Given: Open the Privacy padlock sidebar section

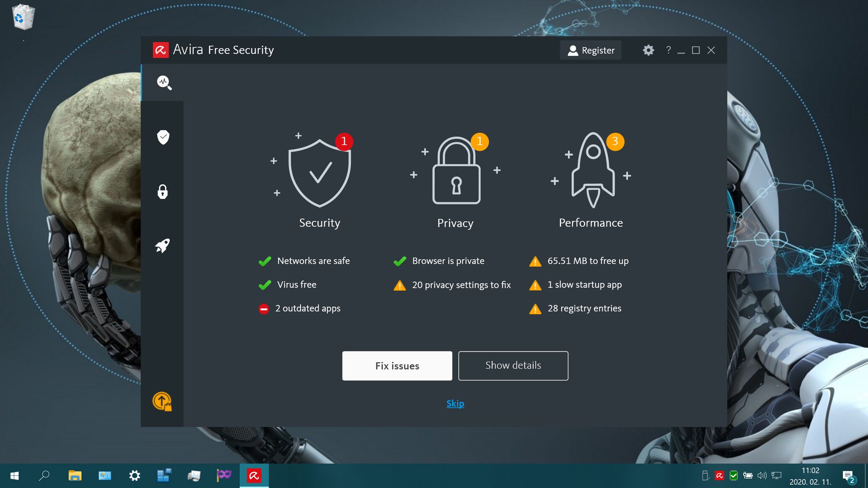Looking at the screenshot, I should click(x=163, y=191).
